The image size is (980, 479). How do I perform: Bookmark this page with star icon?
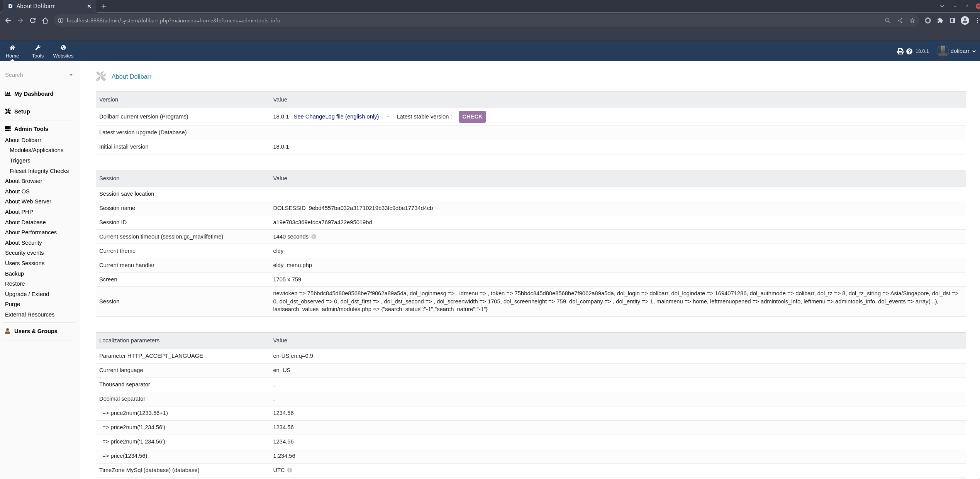click(912, 20)
